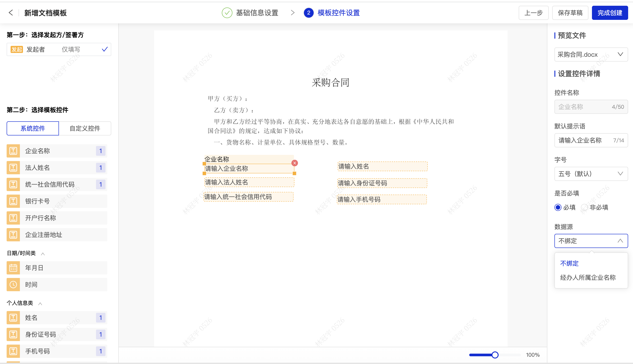This screenshot has height=364, width=633.
Task: Click the zoom slider handle at 100%
Action: [495, 355]
